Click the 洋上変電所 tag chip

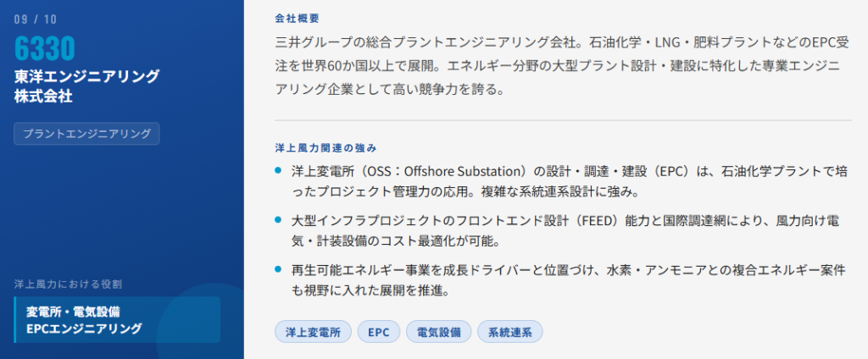point(313,332)
